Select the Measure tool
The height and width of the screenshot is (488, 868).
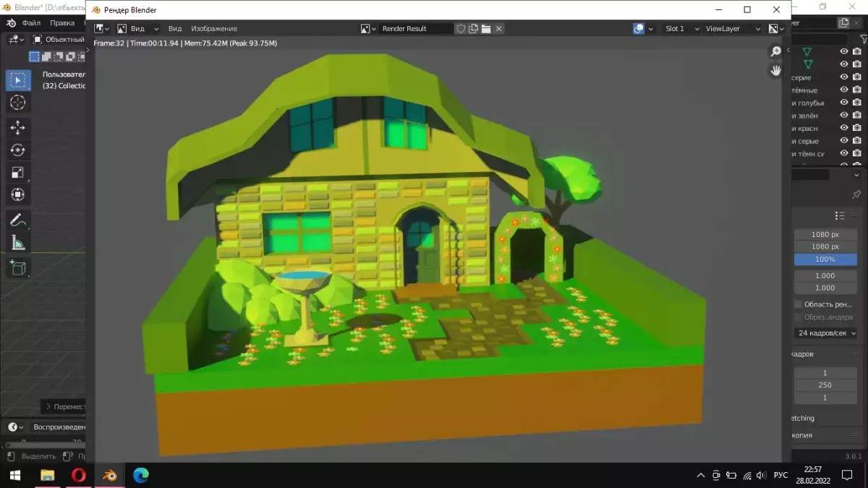pos(18,242)
